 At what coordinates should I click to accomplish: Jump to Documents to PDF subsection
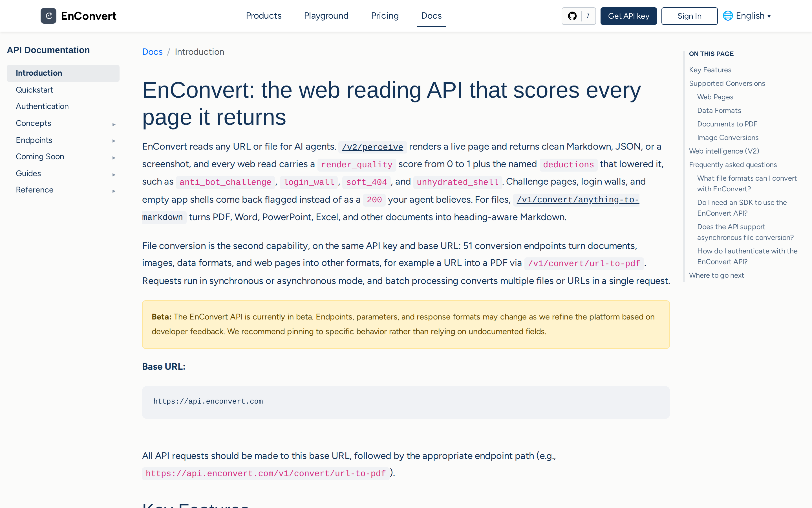727,124
